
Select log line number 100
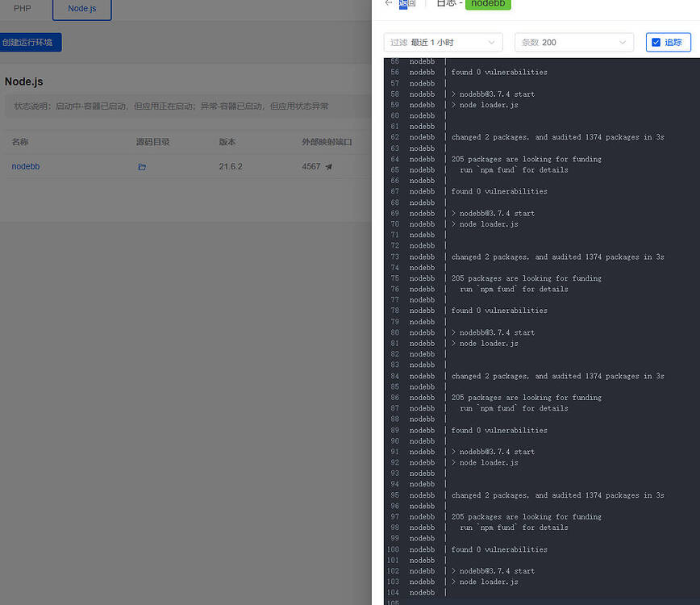(x=394, y=549)
